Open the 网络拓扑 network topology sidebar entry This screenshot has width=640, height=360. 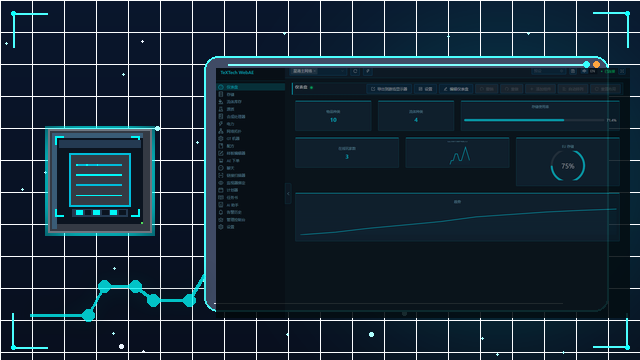pyautogui.click(x=251, y=131)
